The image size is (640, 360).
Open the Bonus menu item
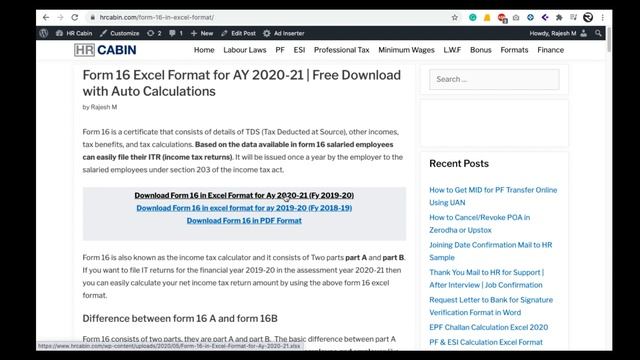[481, 50]
